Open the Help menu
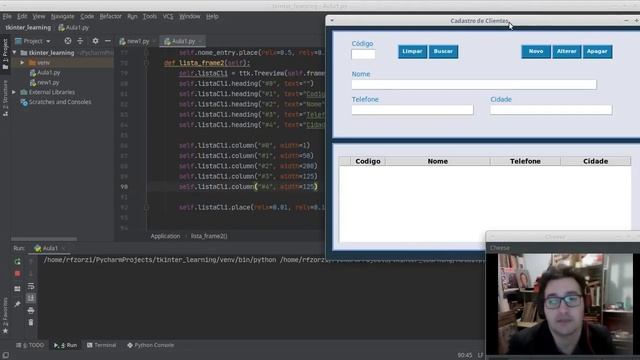640x360 pixels. point(212,16)
